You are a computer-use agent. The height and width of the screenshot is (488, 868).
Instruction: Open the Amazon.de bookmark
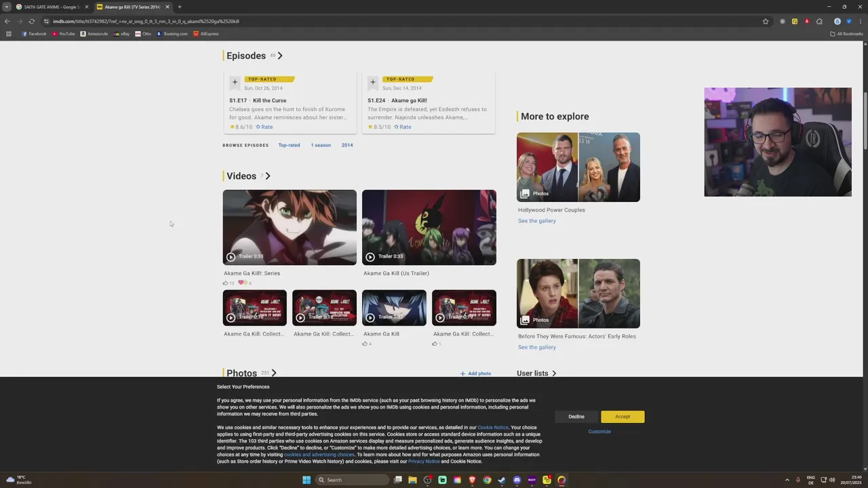point(94,34)
